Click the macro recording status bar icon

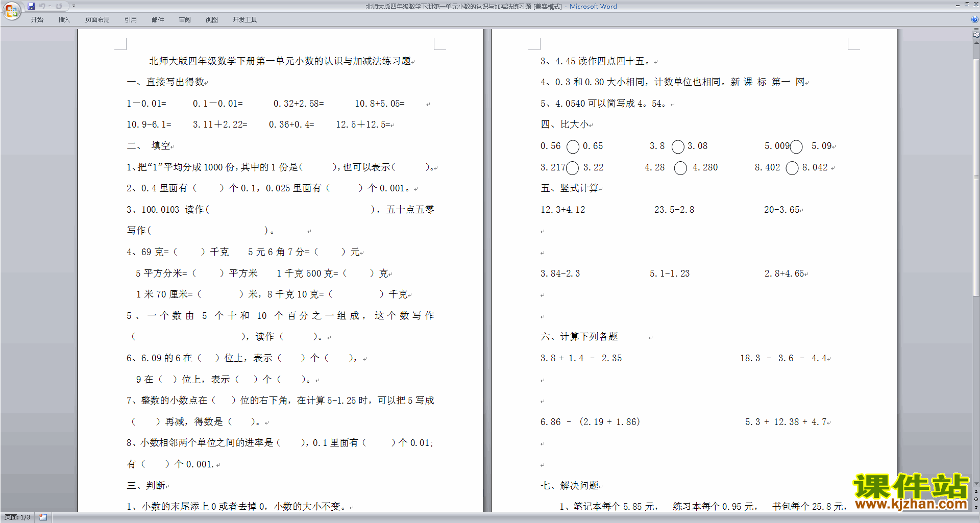(x=43, y=517)
